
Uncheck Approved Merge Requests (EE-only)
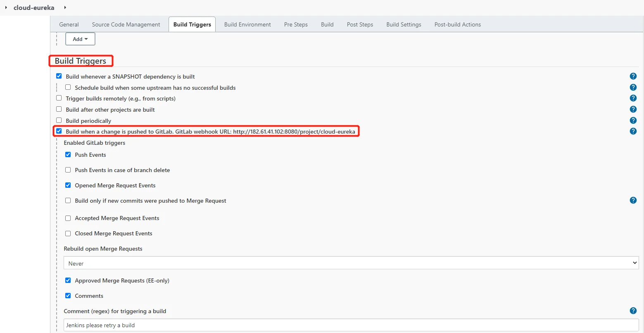[68, 280]
